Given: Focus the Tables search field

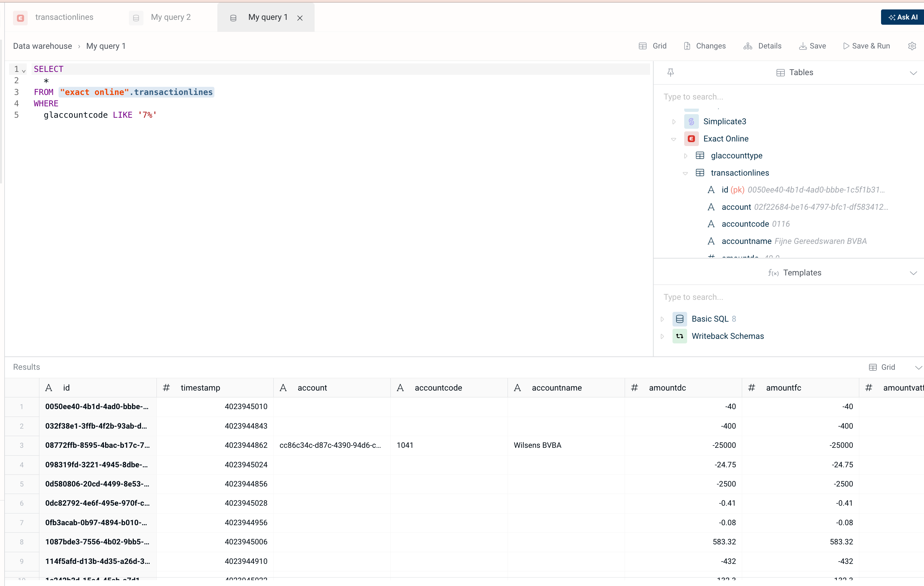Looking at the screenshot, I should tap(789, 97).
